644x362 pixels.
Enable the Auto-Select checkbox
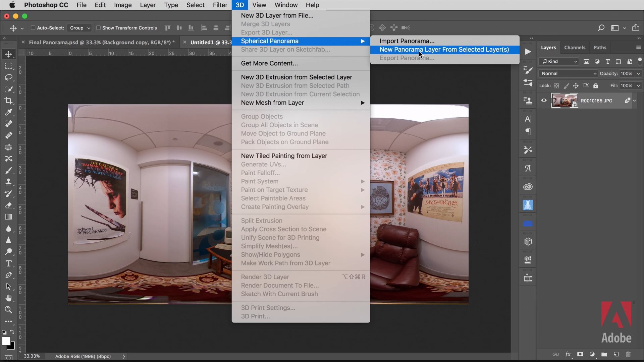pyautogui.click(x=33, y=28)
